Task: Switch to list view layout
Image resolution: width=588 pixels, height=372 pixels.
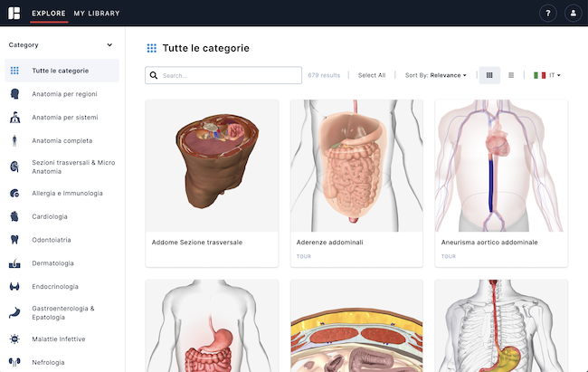Action: tap(511, 75)
